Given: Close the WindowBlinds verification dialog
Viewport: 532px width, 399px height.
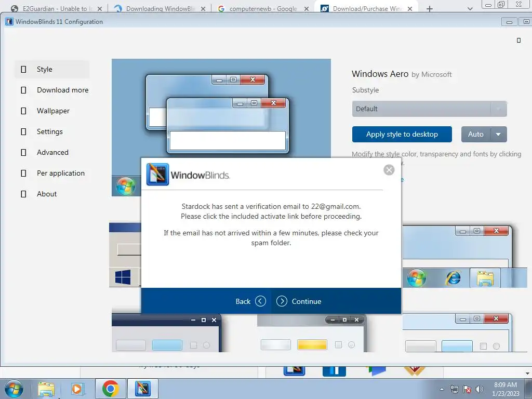Looking at the screenshot, I should tap(389, 170).
